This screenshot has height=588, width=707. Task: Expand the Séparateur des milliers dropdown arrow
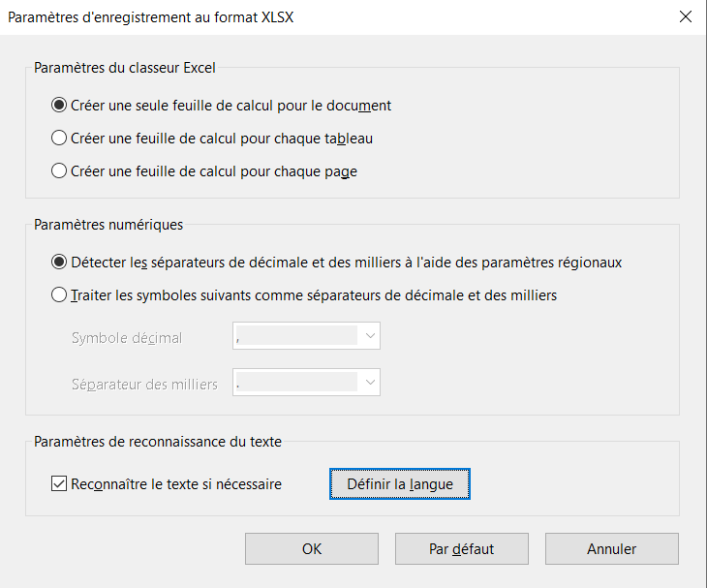[369, 384]
